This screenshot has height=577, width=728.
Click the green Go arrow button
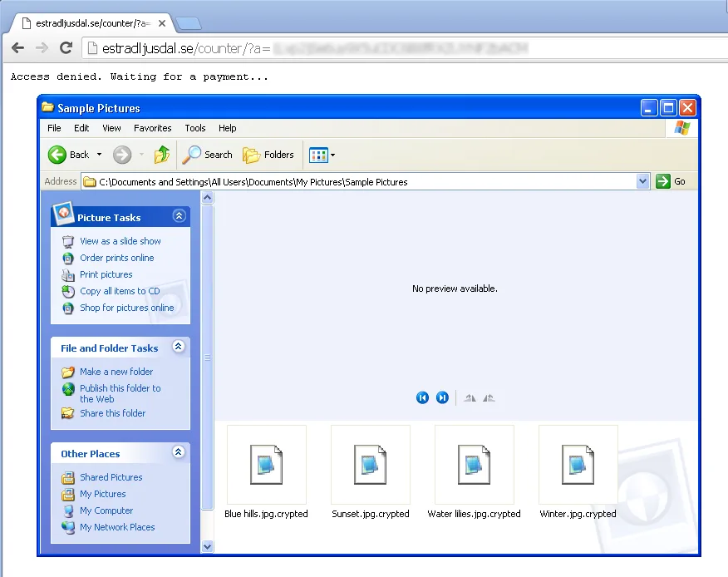coord(663,181)
